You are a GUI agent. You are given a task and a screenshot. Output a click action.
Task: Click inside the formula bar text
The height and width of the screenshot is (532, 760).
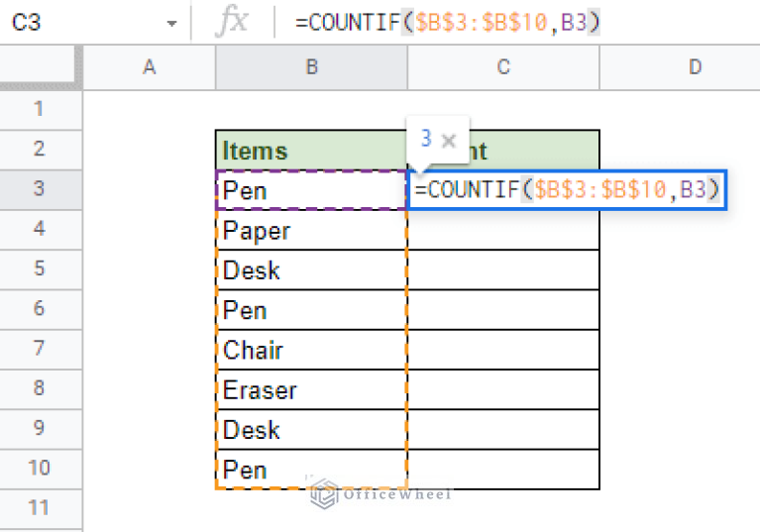pos(447,22)
